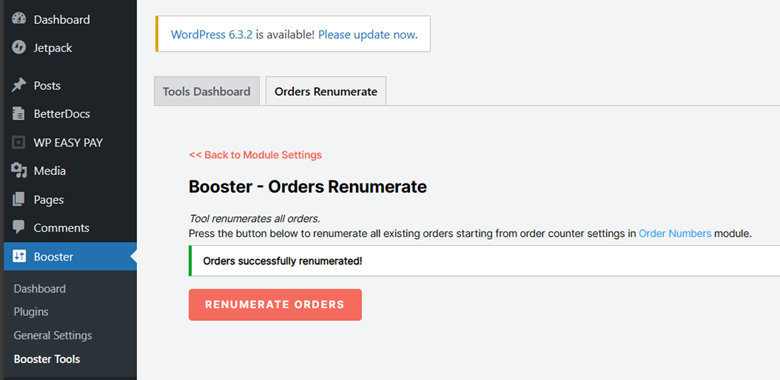Click the Booster arrows icon
This screenshot has height=380, width=780.
click(x=19, y=256)
